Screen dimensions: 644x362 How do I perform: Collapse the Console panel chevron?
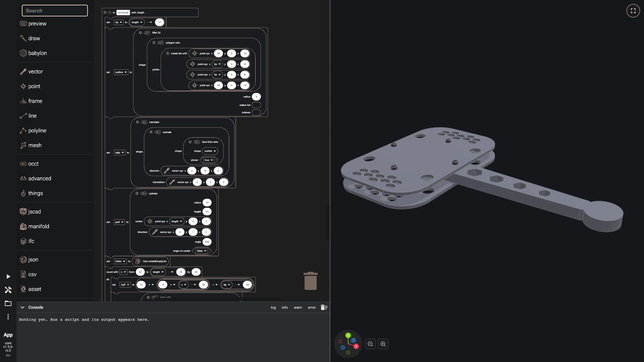(22, 307)
